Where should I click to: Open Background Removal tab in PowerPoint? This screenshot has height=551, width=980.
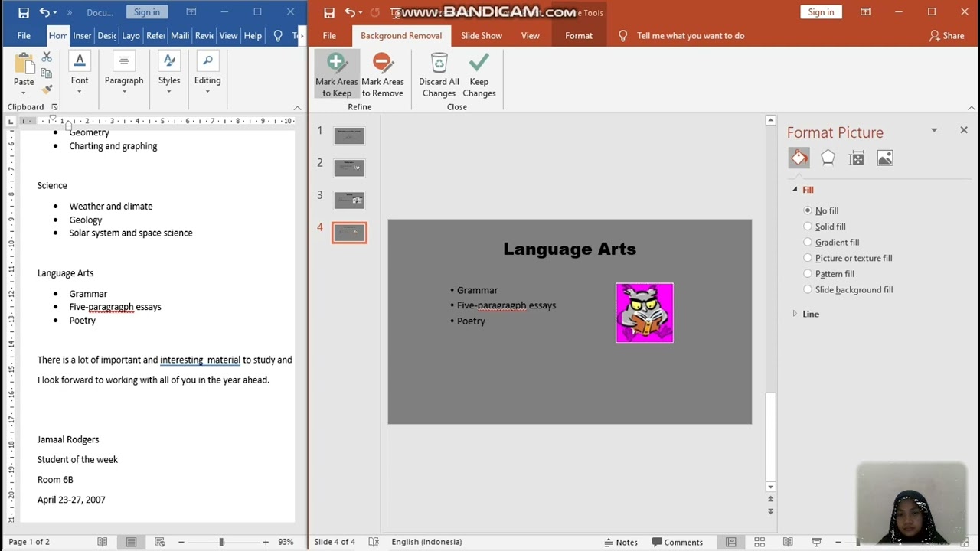(401, 35)
